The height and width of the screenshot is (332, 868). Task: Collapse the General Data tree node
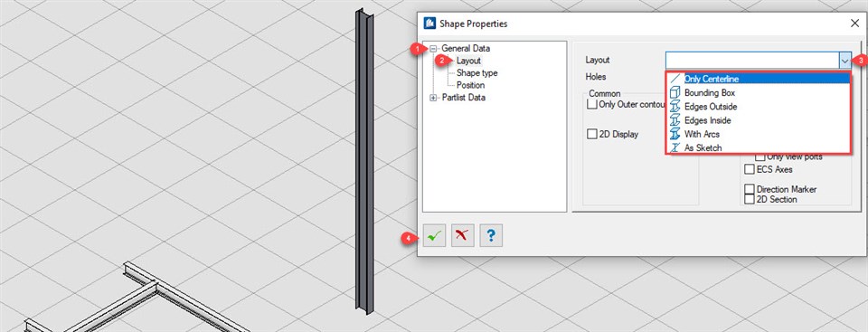click(x=433, y=49)
